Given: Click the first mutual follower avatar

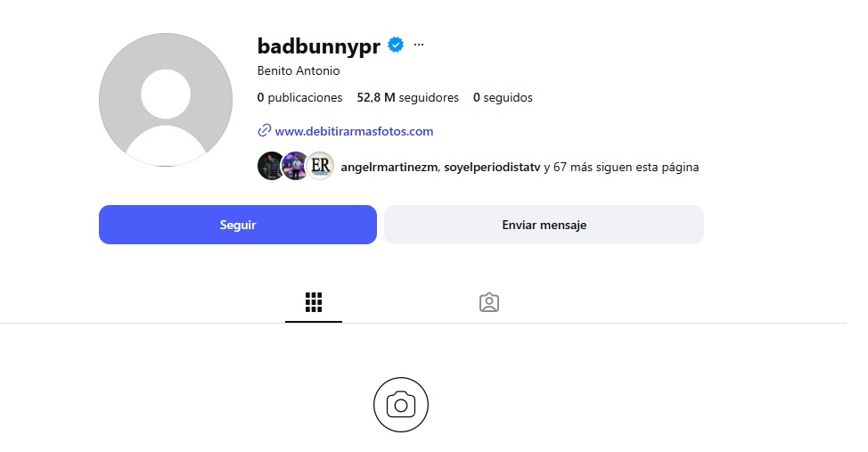Looking at the screenshot, I should pyautogui.click(x=270, y=166).
